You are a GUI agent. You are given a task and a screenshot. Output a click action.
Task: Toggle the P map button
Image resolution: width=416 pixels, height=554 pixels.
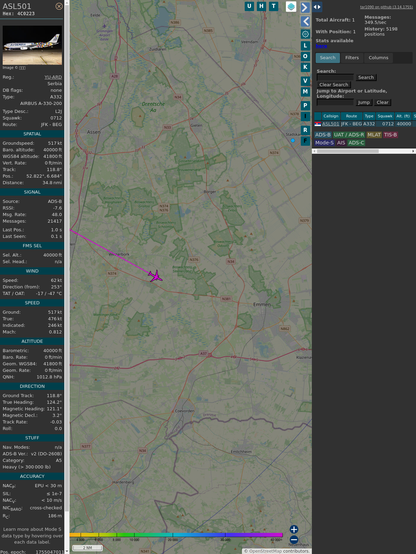(x=305, y=105)
